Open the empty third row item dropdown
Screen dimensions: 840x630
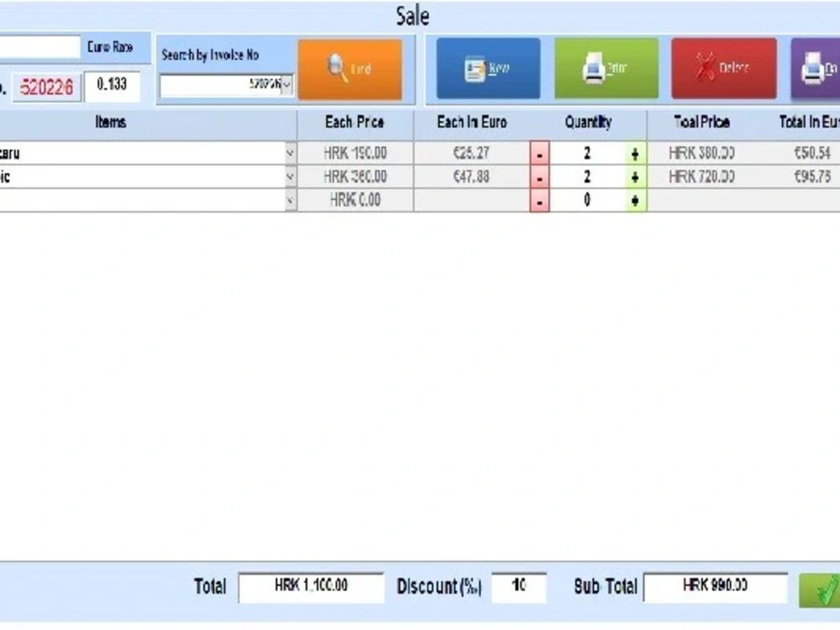pos(291,201)
